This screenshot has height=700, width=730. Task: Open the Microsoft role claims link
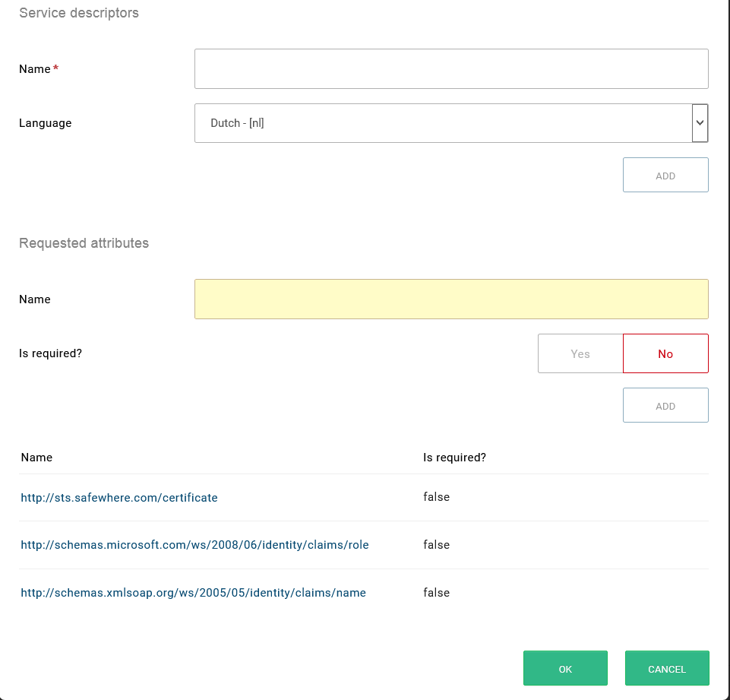pos(194,545)
